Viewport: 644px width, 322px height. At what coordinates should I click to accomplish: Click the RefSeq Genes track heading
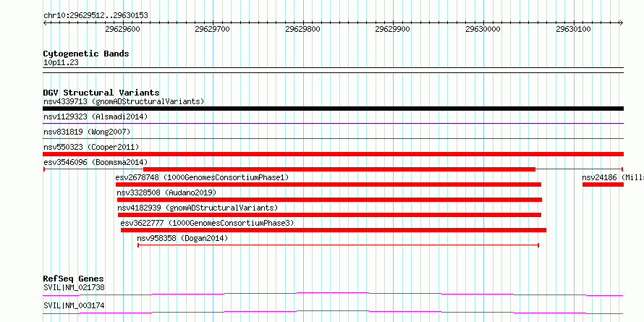point(73,279)
